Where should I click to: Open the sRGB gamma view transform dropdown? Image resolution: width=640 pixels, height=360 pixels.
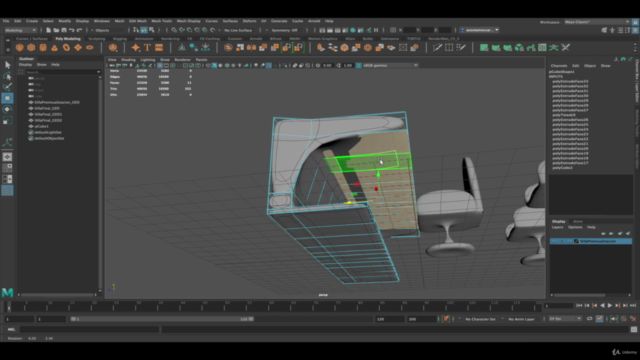(x=390, y=65)
